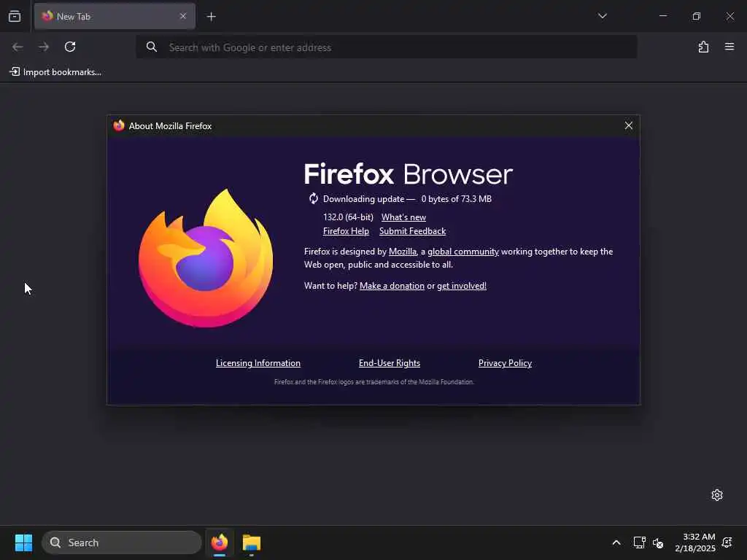Restore down the Firefox window
The image size is (747, 560).
pyautogui.click(x=696, y=16)
